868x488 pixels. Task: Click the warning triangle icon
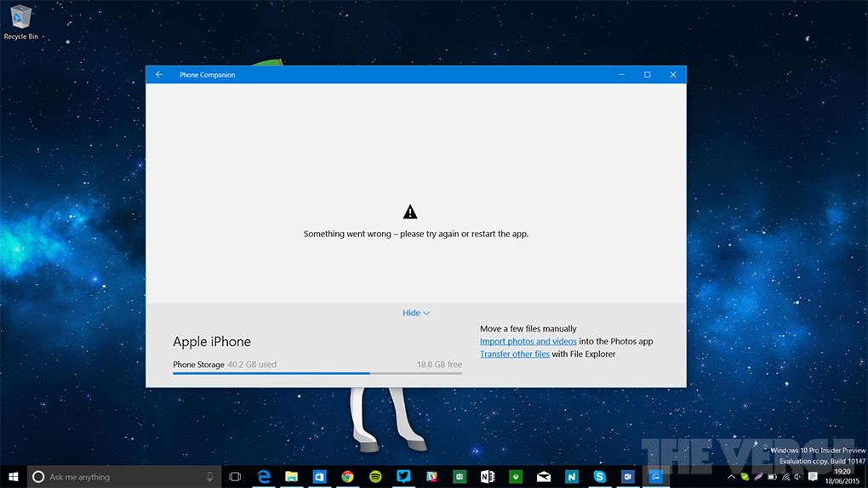[410, 212]
